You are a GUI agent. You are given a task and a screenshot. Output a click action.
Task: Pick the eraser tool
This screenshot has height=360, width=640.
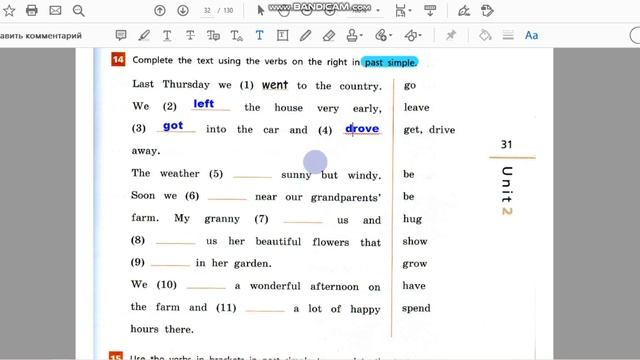tap(329, 36)
